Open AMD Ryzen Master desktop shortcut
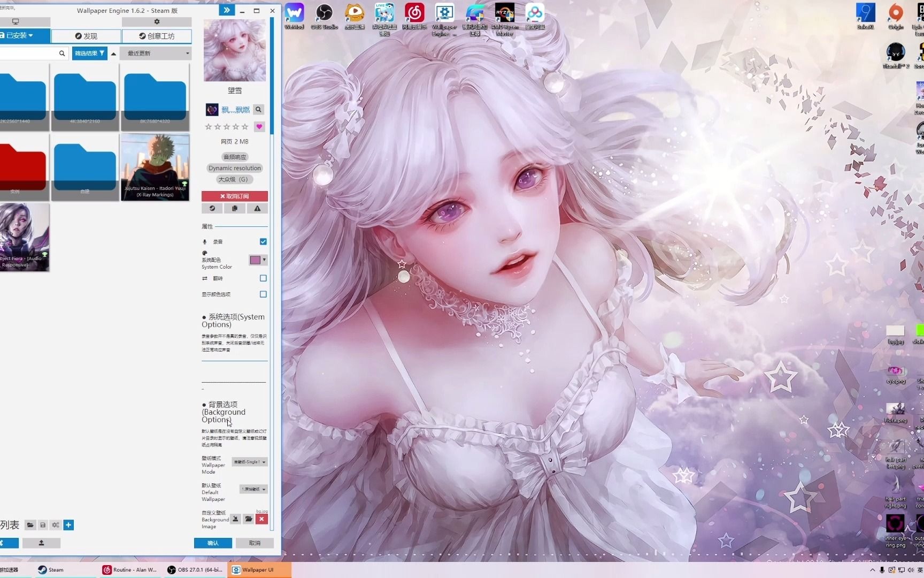 coord(505,20)
